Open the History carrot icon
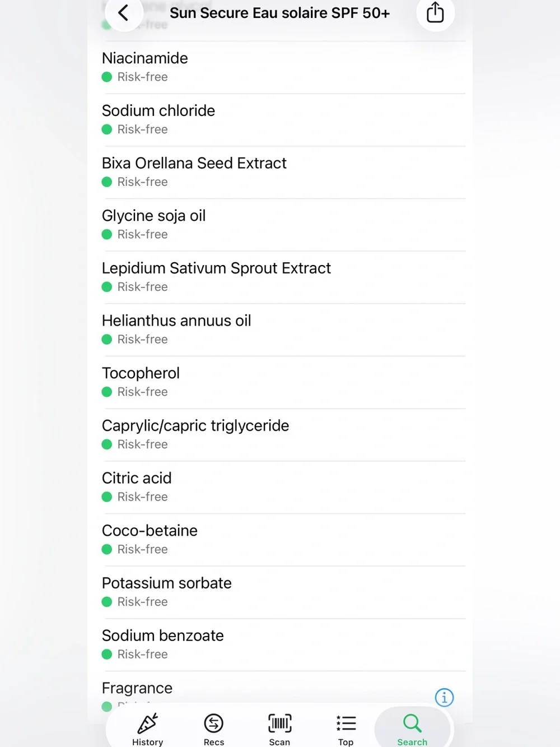 pos(148,723)
